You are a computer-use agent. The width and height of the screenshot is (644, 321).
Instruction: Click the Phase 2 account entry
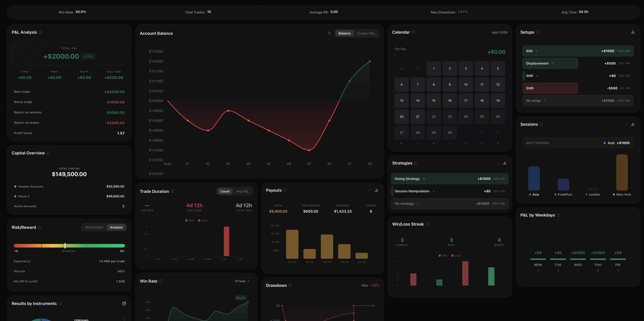[69, 196]
